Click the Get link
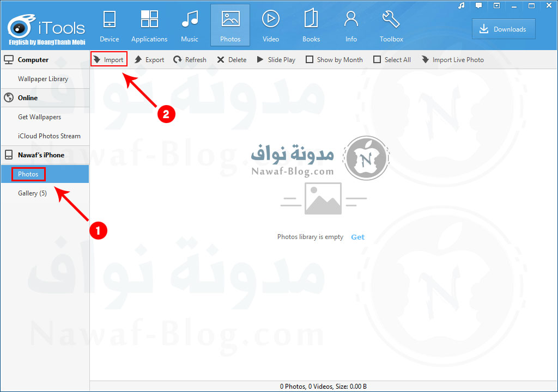The width and height of the screenshot is (558, 392). 357,237
